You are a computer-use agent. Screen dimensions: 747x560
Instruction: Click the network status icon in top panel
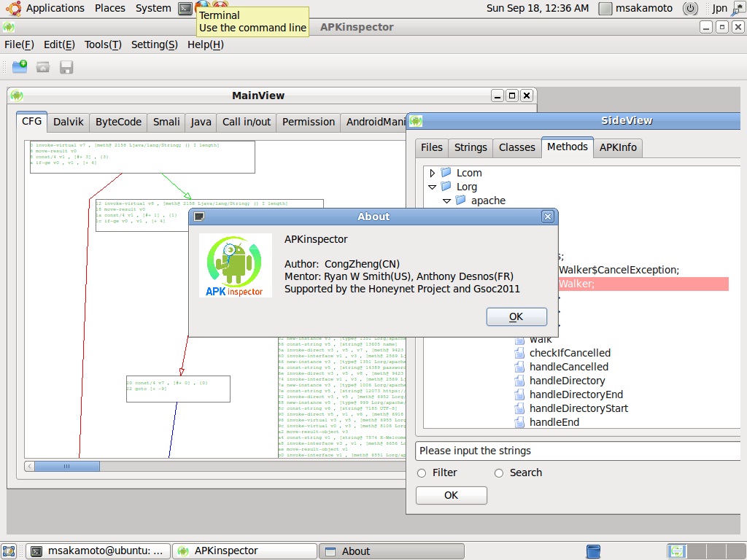(738, 8)
